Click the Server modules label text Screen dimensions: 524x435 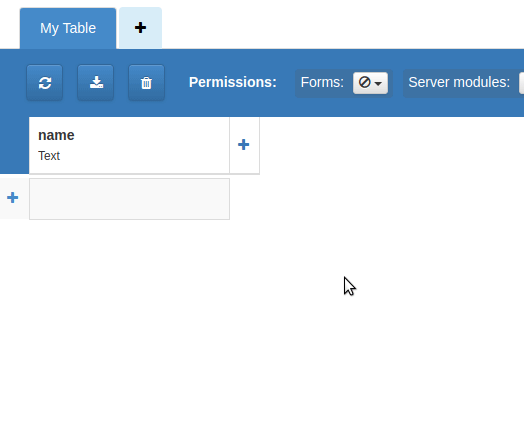pyautogui.click(x=459, y=82)
